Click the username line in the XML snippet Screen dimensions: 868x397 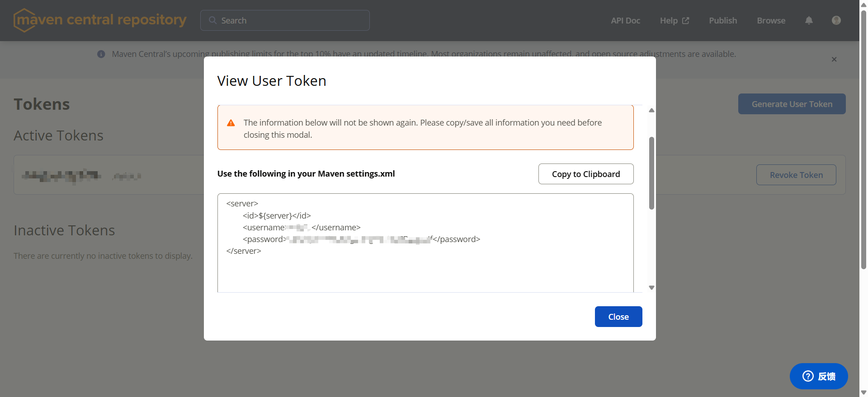(302, 227)
